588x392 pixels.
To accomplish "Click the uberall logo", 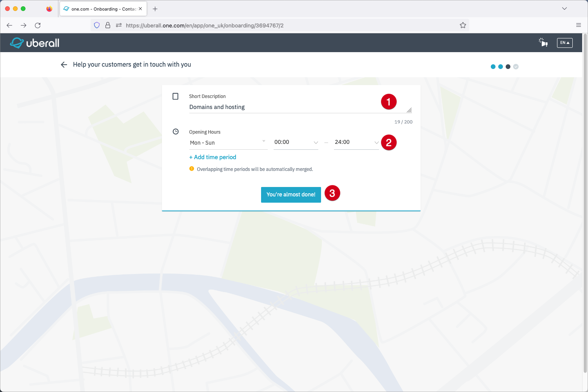I will click(x=34, y=43).
